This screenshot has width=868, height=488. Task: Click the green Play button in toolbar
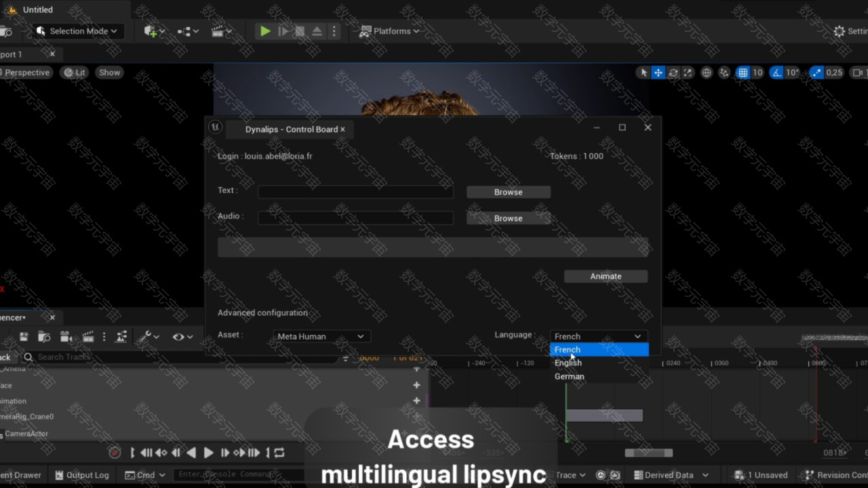[x=265, y=31]
